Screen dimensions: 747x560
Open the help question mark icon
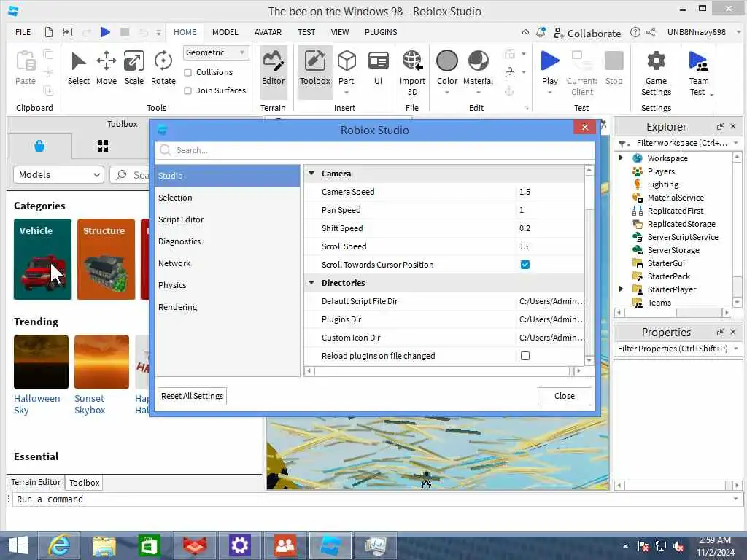635,32
